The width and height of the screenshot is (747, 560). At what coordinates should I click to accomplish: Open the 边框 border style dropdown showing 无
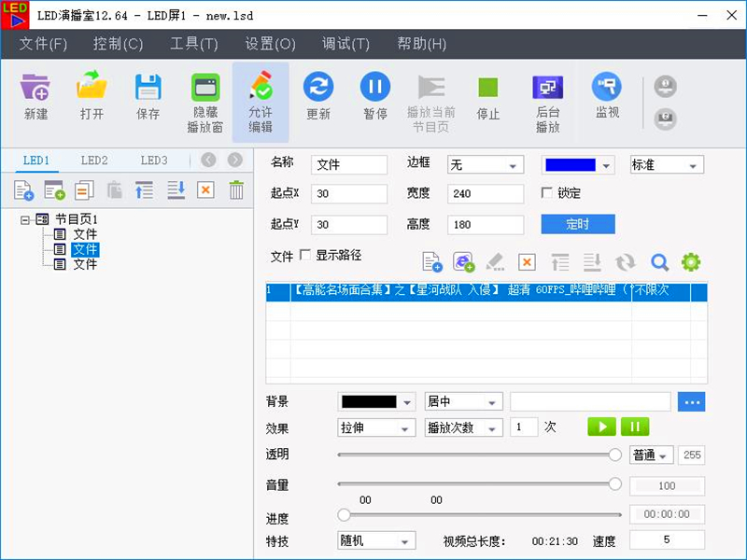(x=485, y=163)
